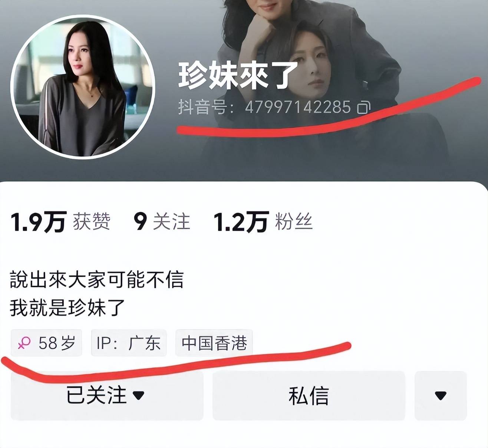Viewport: 488px width, 448px height.
Task: Expand the standalone down-arrow button
Action: click(x=441, y=395)
